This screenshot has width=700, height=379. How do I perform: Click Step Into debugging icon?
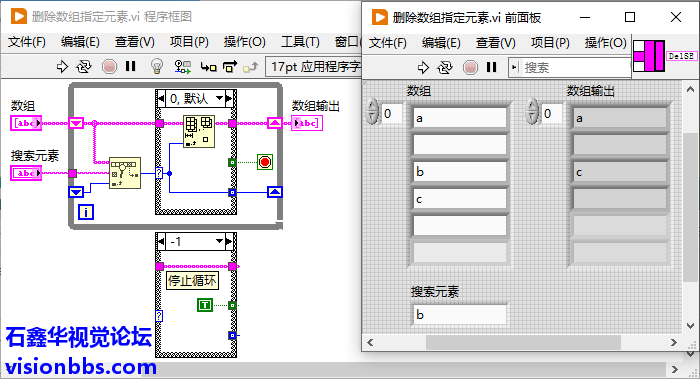point(208,67)
